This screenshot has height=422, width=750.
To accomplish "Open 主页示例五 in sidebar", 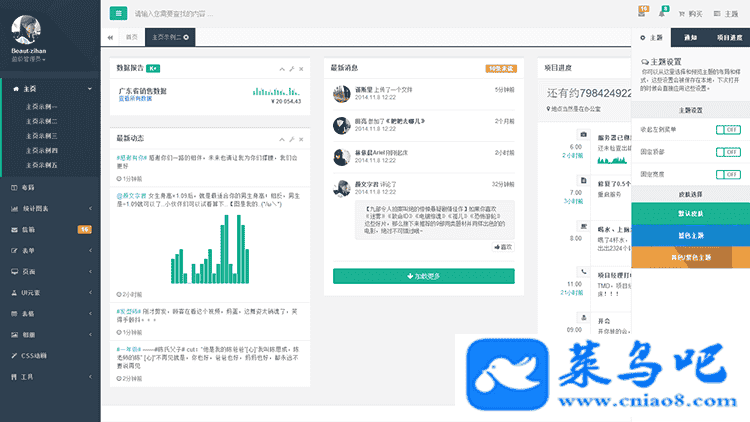I will [x=41, y=165].
